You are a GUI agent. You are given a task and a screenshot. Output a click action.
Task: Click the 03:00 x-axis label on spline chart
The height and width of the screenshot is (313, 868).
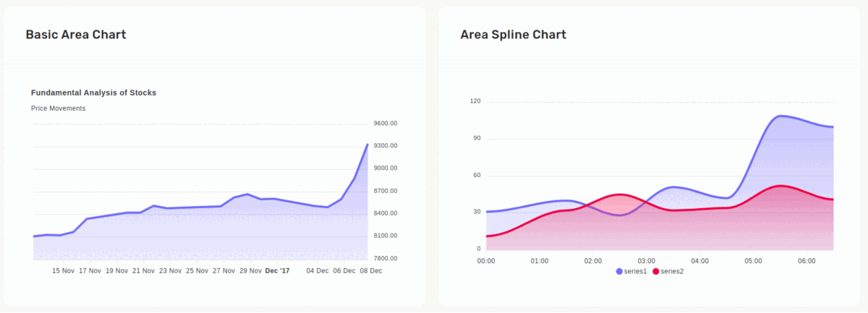coord(646,261)
